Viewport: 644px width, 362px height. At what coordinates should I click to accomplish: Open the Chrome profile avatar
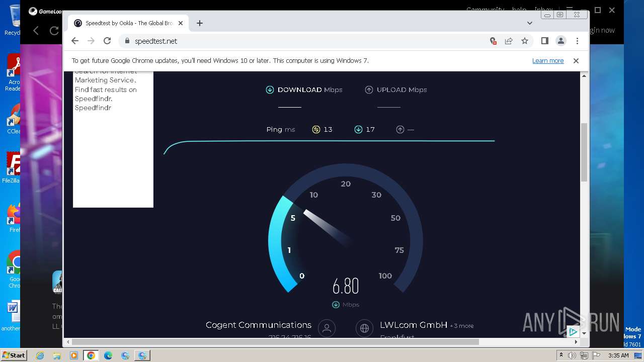561,41
